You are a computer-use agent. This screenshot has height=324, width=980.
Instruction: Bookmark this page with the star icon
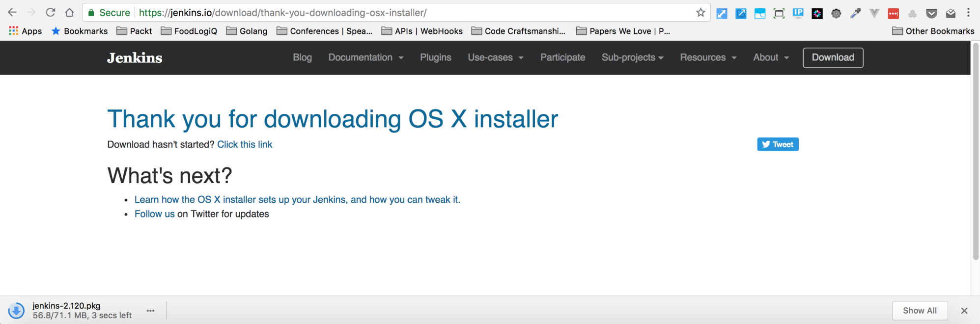[x=700, y=12]
